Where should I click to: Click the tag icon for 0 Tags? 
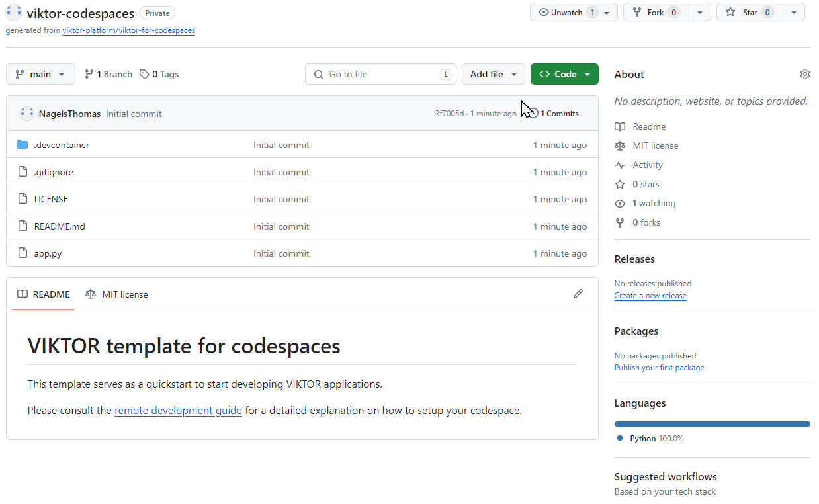click(x=144, y=75)
